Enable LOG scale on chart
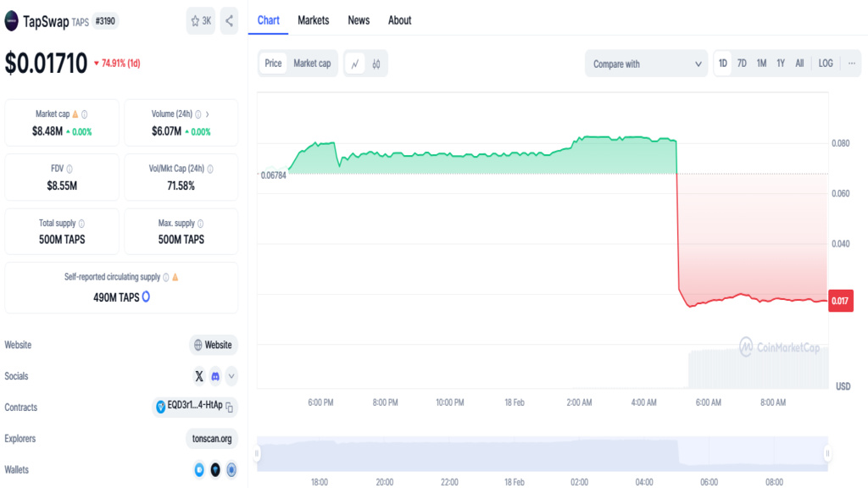 pos(826,64)
